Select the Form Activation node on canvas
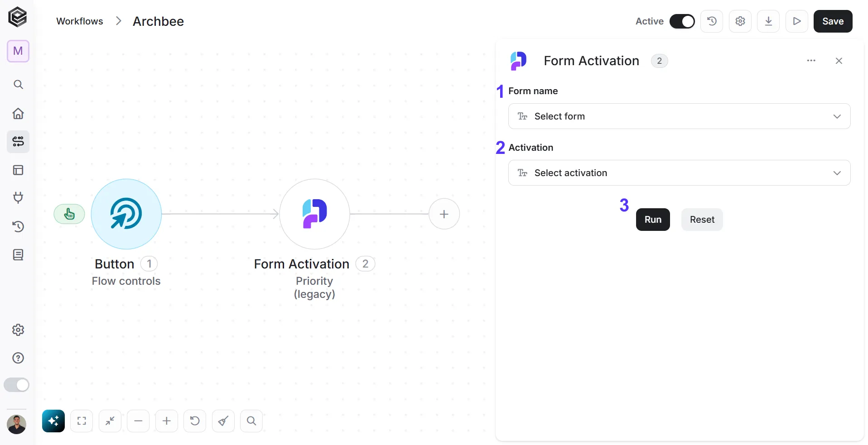 314,214
